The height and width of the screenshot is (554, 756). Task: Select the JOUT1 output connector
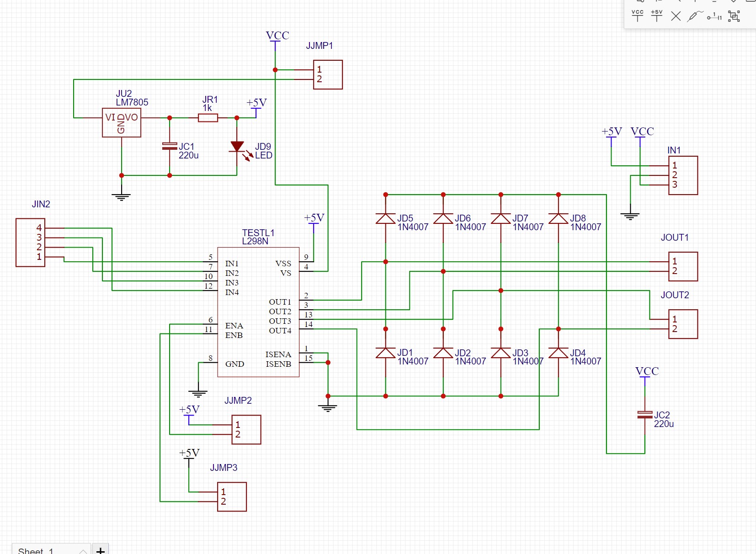click(683, 266)
